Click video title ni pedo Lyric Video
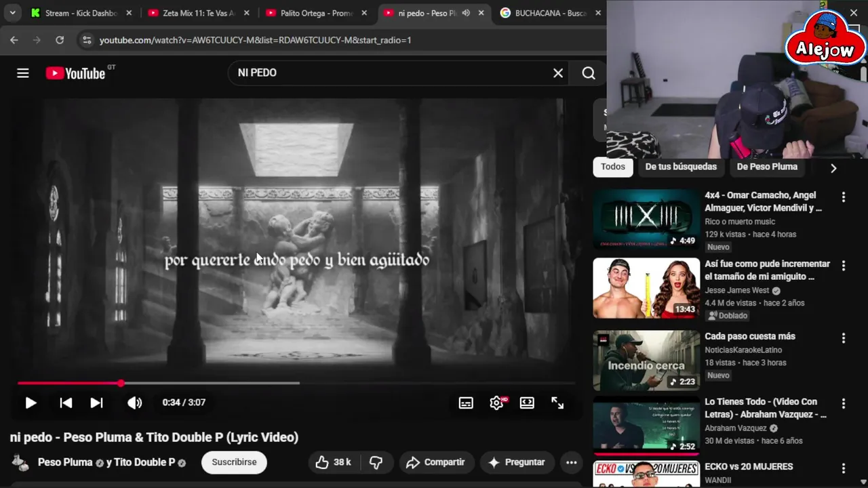 [154, 437]
